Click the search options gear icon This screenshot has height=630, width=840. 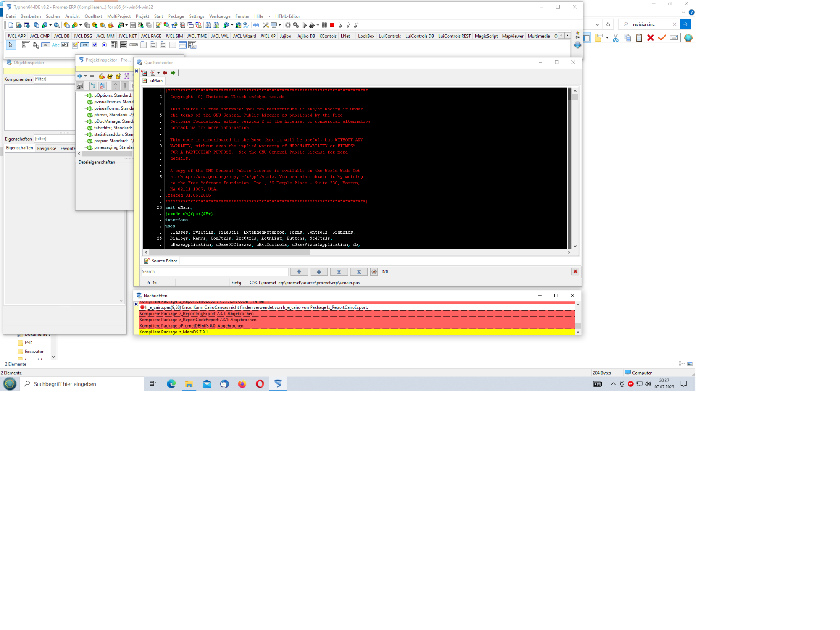[374, 272]
